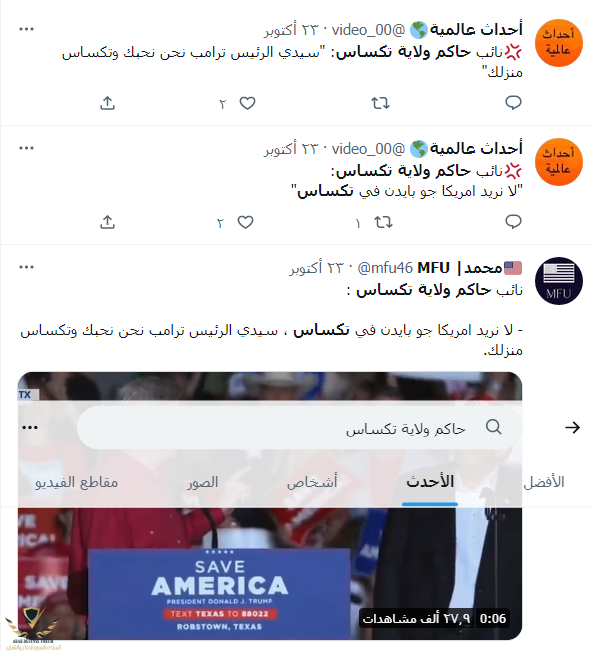The image size is (592, 652).
Task: Switch to the أشخاص tab
Action: 312,482
